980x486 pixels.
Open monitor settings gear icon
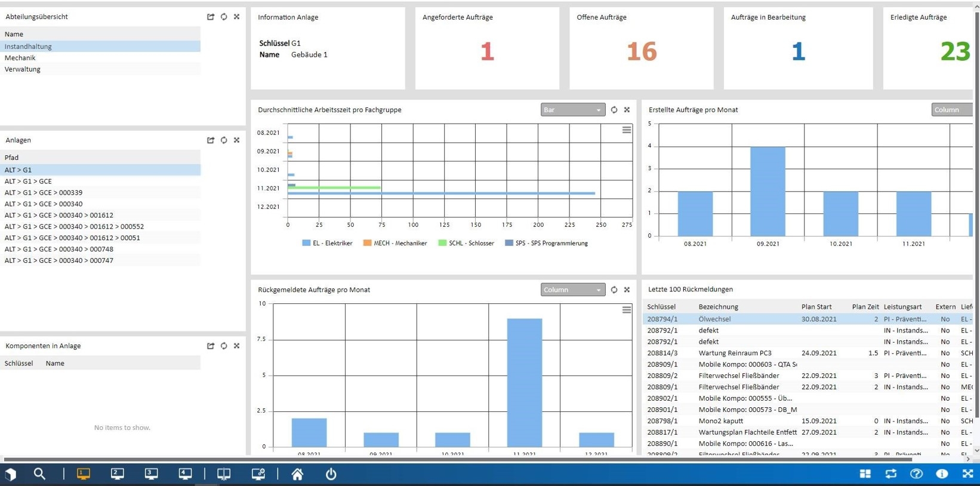pos(258,474)
